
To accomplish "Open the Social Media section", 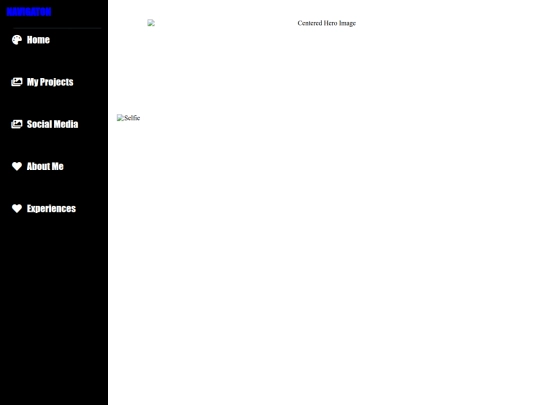I will [52, 124].
